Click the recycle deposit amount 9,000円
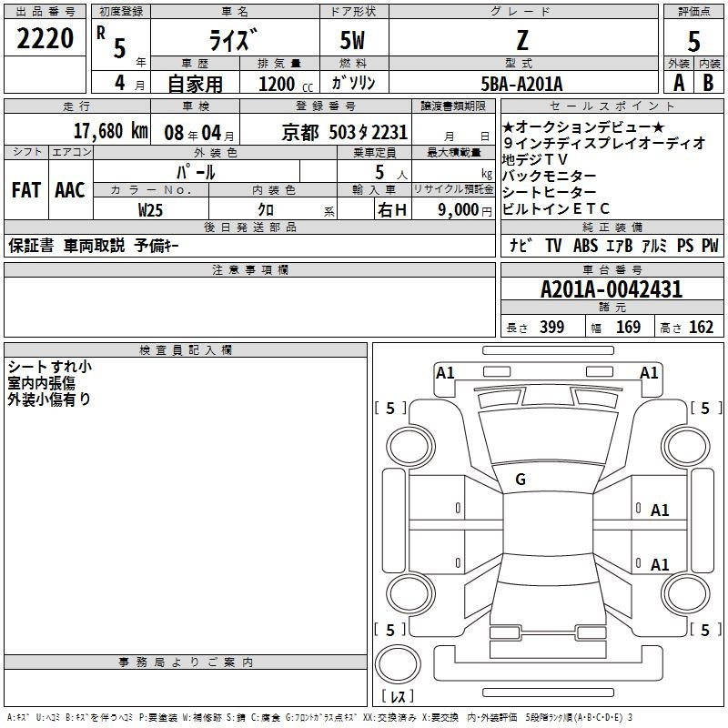 click(463, 208)
